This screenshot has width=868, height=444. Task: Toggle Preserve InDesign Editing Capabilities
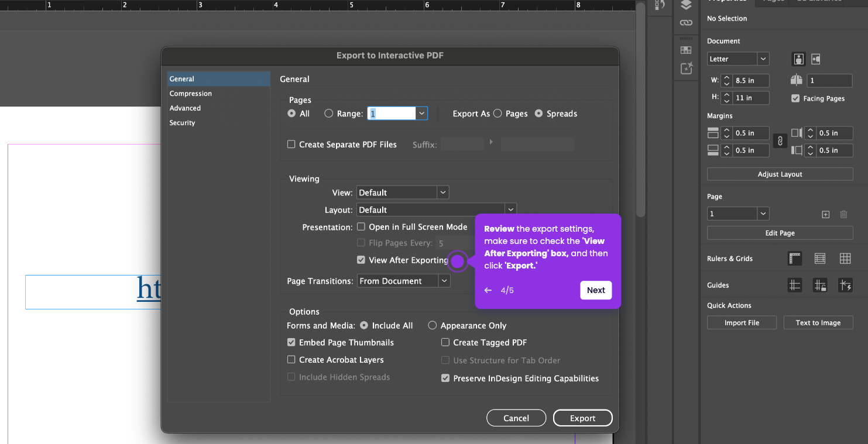(445, 378)
